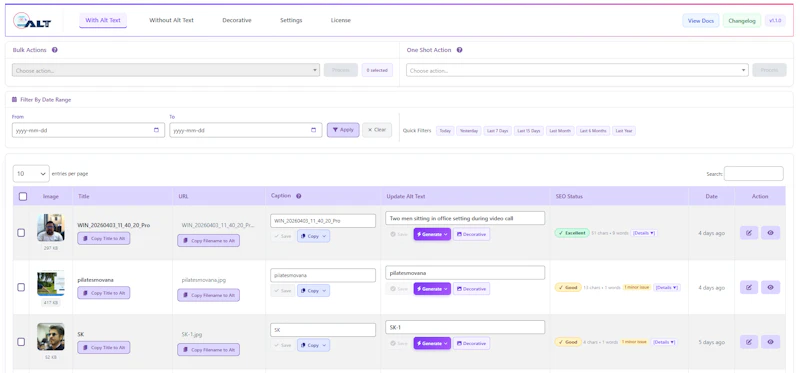
Task: Expand SEO Details for SK row
Action: tap(664, 342)
